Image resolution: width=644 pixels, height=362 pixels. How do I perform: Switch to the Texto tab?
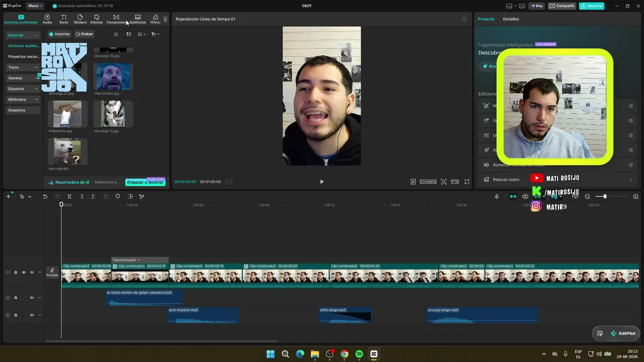point(63,19)
